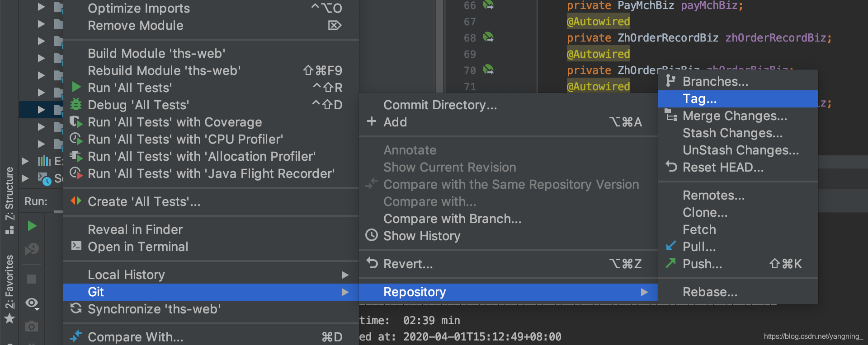This screenshot has width=868, height=345.
Task: Click the blue Pull arrow icon
Action: click(671, 246)
